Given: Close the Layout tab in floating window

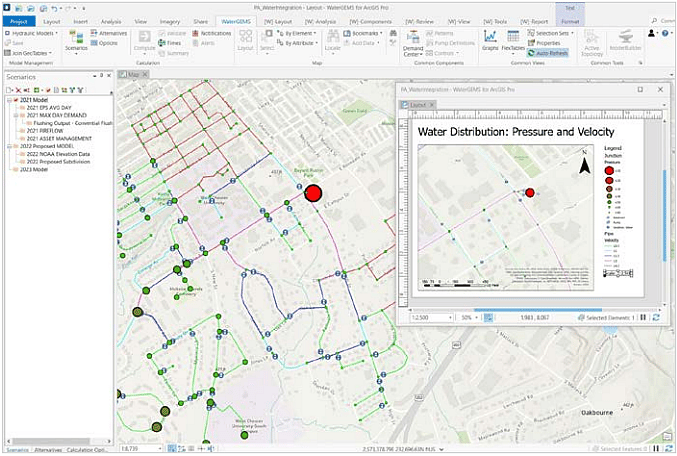Looking at the screenshot, I should pos(431,104).
